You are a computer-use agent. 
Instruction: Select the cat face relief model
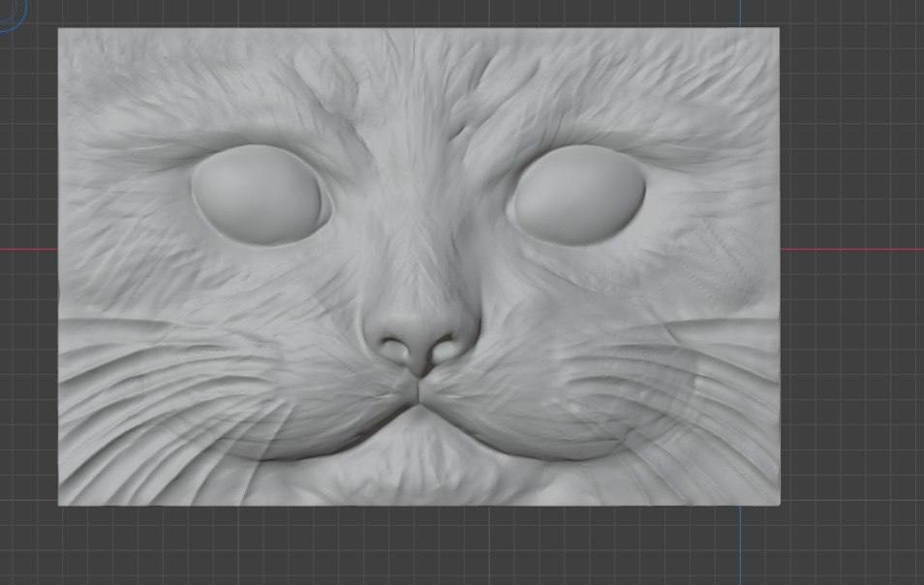[x=419, y=266]
